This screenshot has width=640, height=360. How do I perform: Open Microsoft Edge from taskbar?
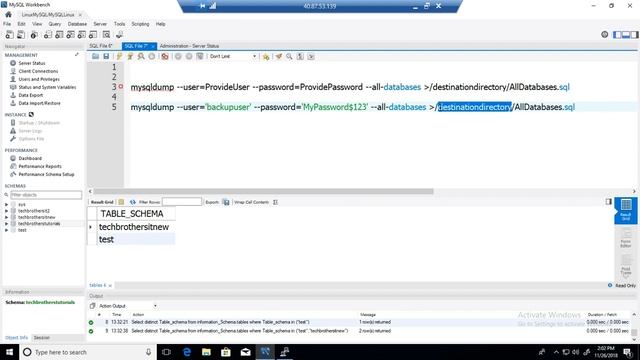point(187,352)
